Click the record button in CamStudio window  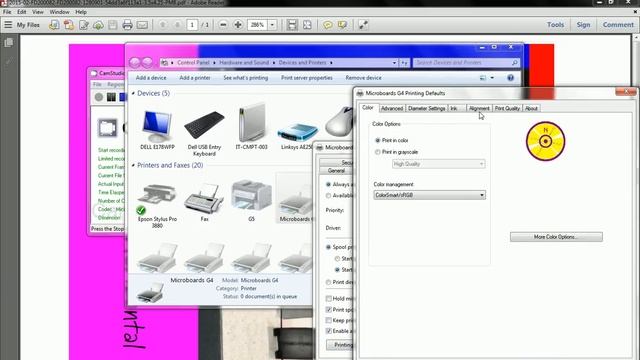[x=99, y=97]
